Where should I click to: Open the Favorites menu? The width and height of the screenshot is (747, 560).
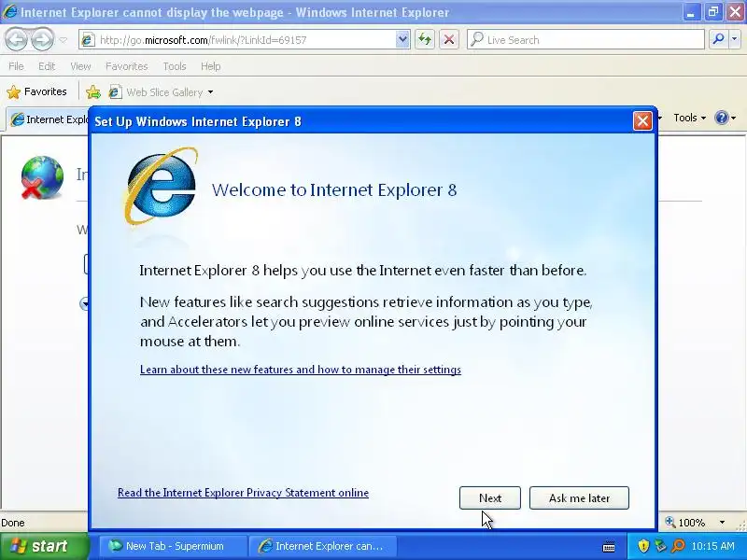pyautogui.click(x=127, y=66)
